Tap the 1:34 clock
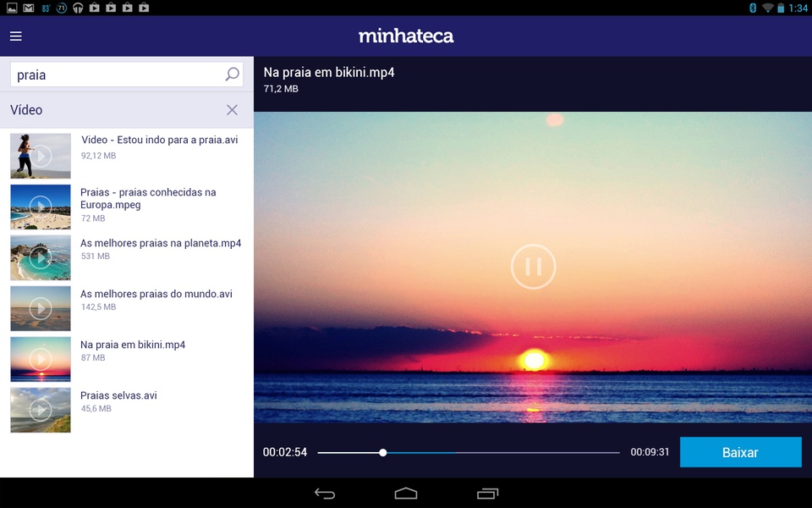 798,8
